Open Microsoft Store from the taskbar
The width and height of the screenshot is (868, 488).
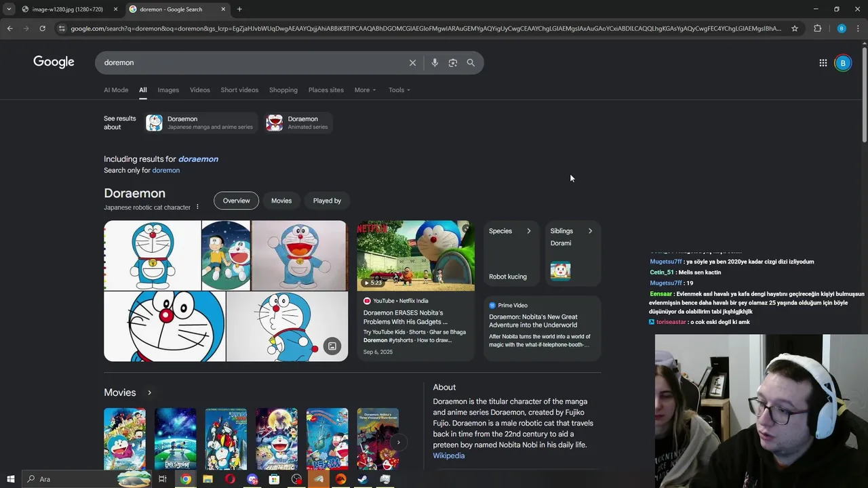(274, 479)
